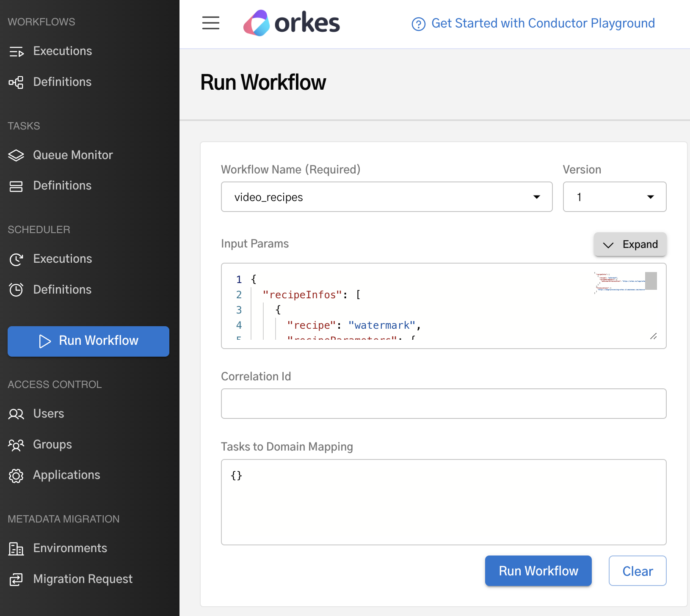Screen dimensions: 690x616
Task: Open Applications via the gear icon
Action: [x=16, y=476]
